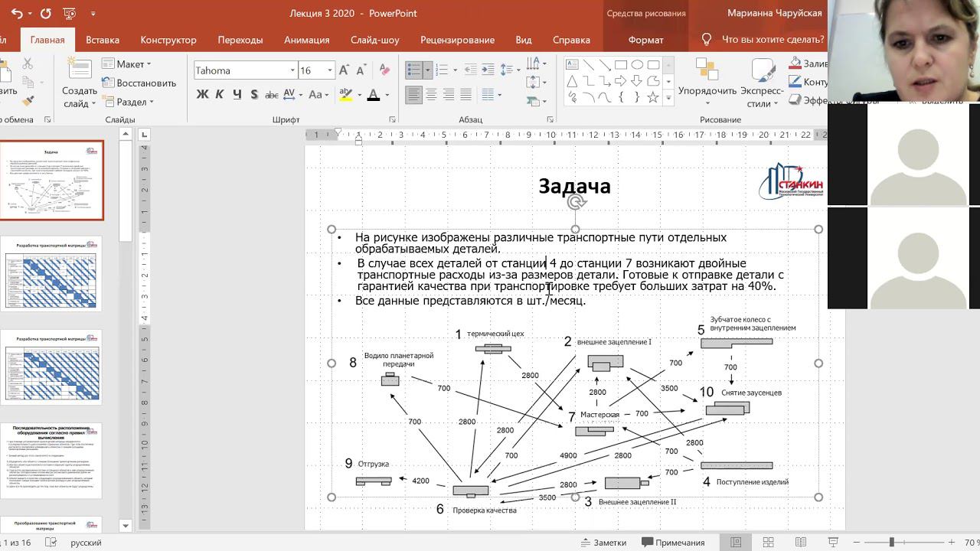Click the zoom slider in status bar
Viewport: 980px width, 551px height.
click(891, 543)
